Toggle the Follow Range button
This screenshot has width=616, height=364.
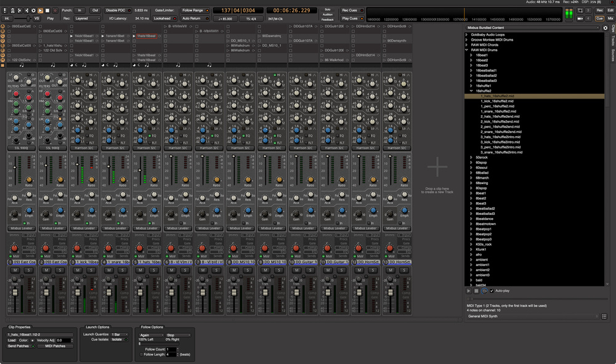click(x=195, y=10)
